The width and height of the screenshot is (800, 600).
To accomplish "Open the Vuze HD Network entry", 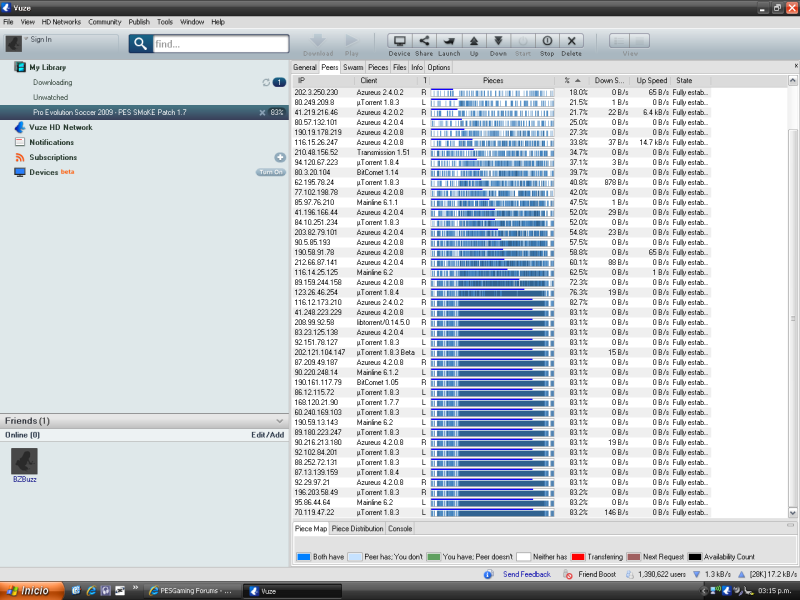I will 61,128.
